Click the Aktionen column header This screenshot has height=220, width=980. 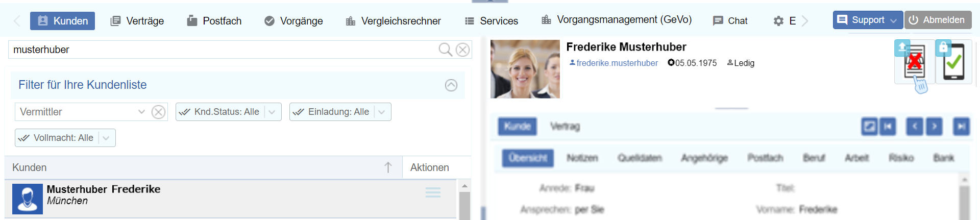pyautogui.click(x=430, y=167)
